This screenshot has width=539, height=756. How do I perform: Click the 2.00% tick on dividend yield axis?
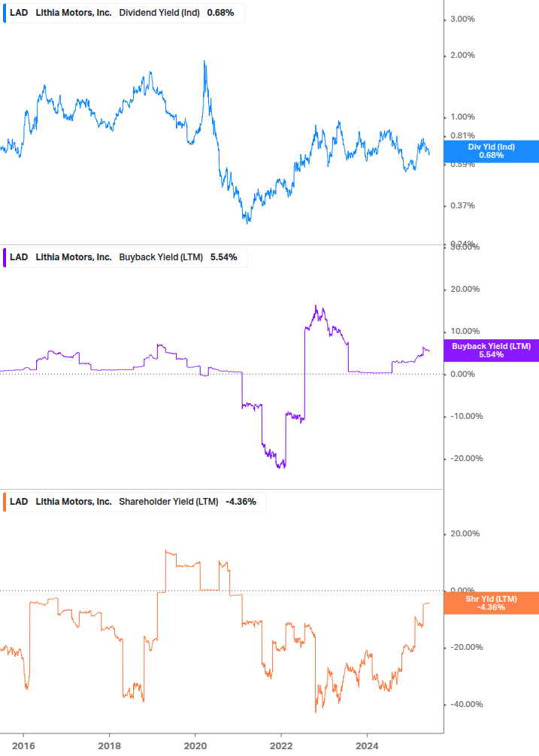tap(462, 56)
